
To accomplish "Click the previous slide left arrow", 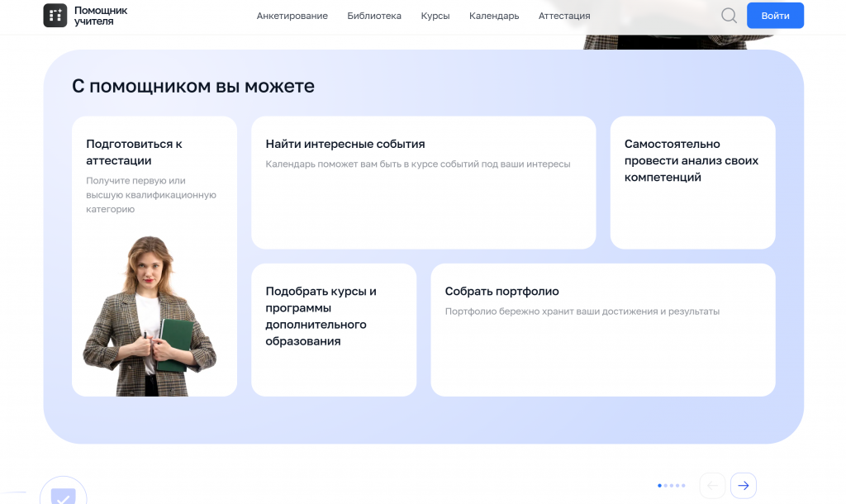I will (x=712, y=486).
